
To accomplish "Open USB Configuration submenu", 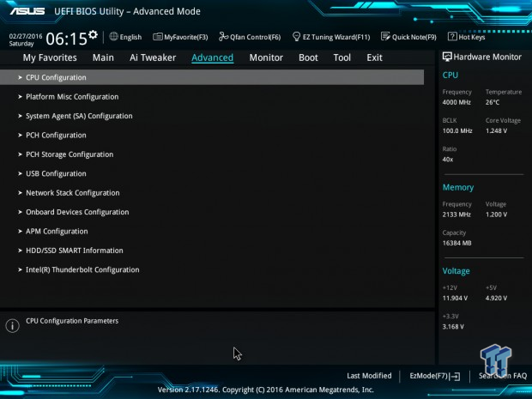I will 56,173.
